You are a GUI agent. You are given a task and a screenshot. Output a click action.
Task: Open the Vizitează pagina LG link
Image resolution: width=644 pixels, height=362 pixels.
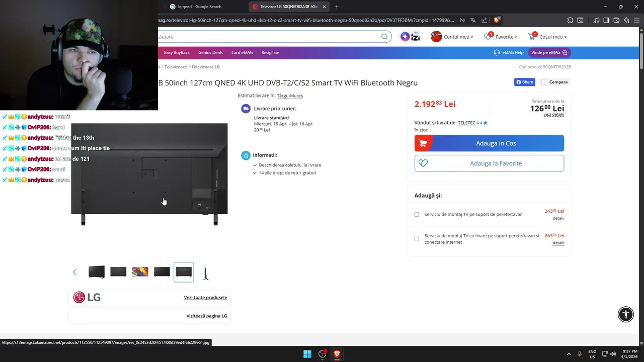(207, 316)
